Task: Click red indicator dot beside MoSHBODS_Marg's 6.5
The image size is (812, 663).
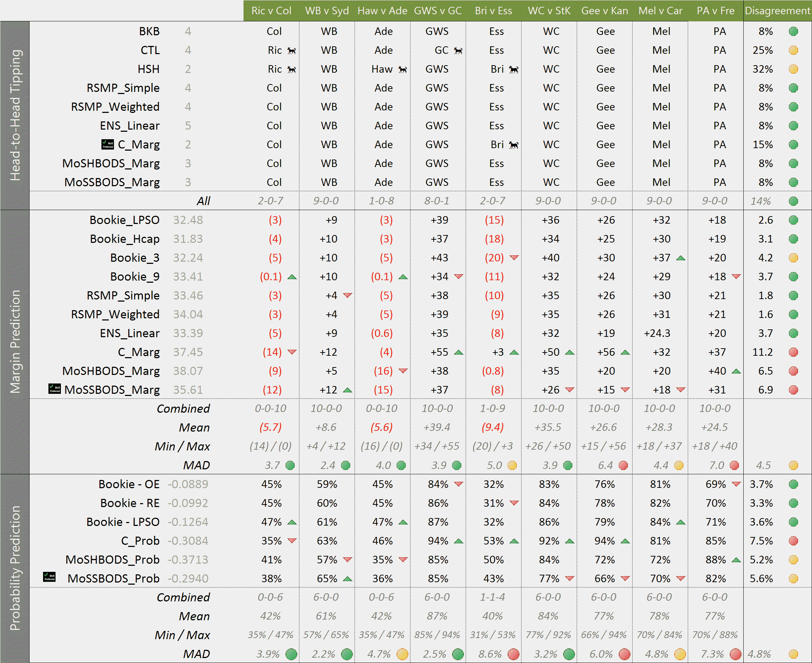Action: pyautogui.click(x=793, y=371)
